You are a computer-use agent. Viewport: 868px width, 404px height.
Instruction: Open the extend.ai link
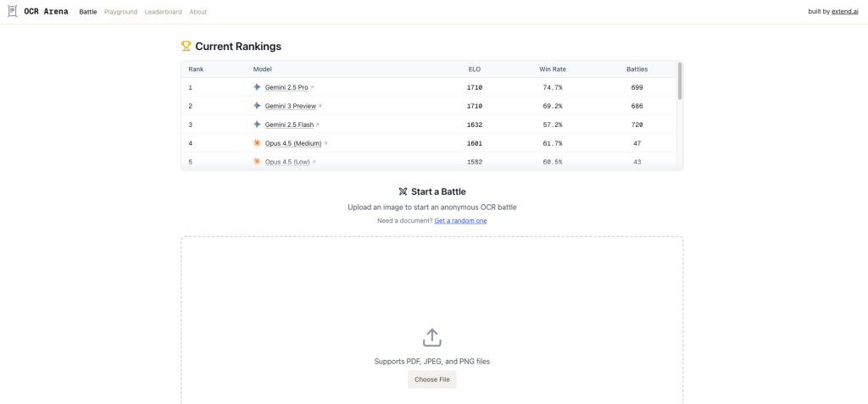[x=847, y=12]
